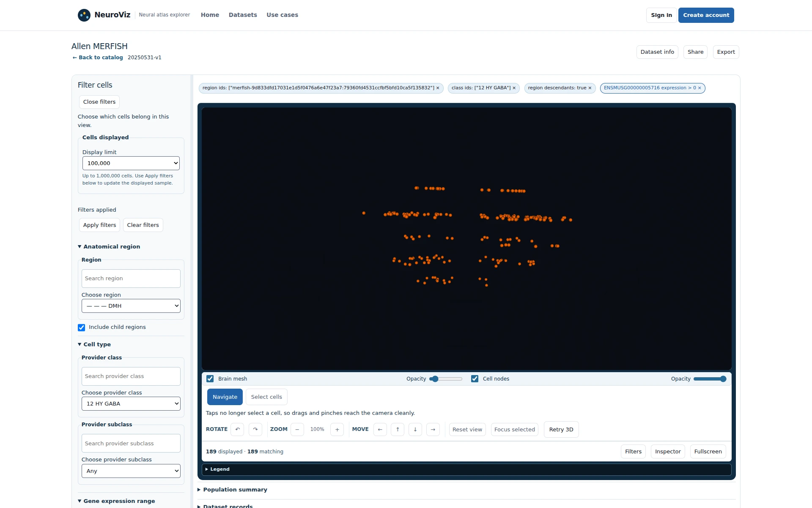Activate Navigate mode
The image size is (812, 508).
click(225, 397)
